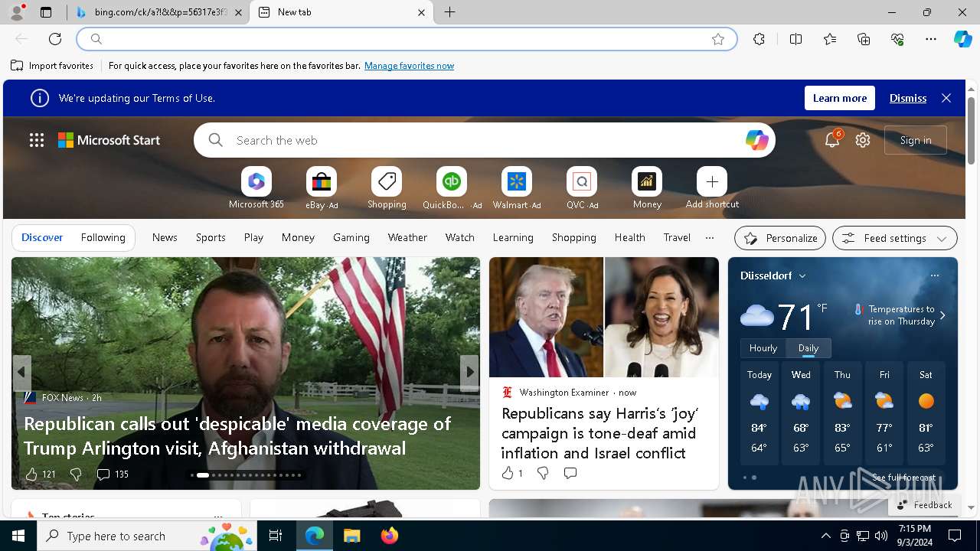The width and height of the screenshot is (980, 551).
Task: Switch weather card to Hourly view
Action: point(763,348)
